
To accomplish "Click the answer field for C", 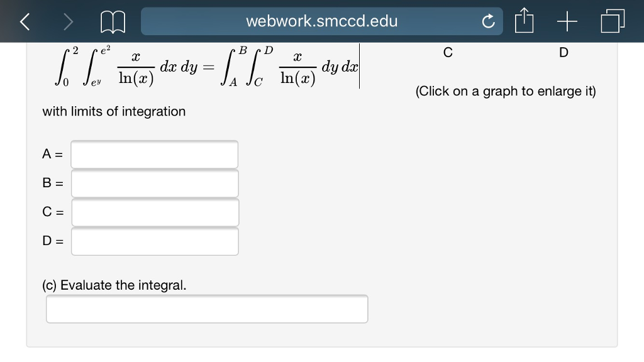I will pos(154,212).
